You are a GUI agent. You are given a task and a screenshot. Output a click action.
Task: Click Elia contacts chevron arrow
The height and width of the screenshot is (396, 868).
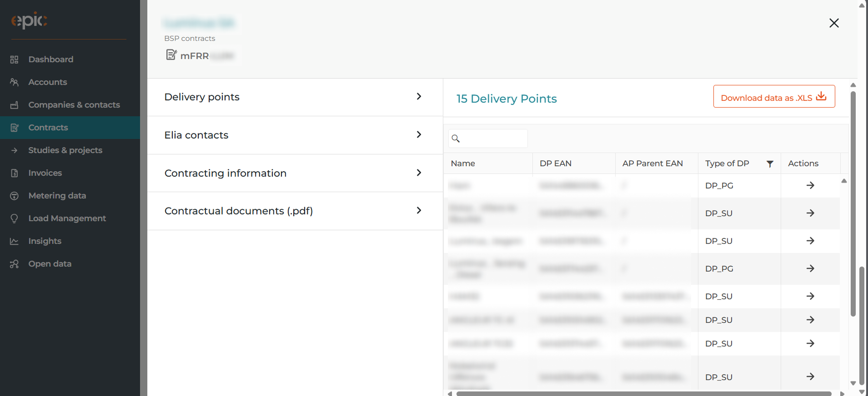[x=419, y=134]
